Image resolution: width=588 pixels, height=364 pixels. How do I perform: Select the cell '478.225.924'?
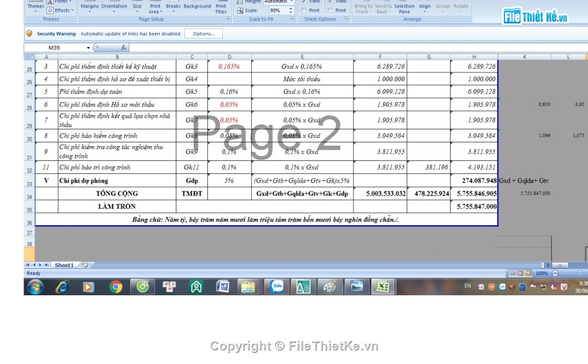(429, 193)
